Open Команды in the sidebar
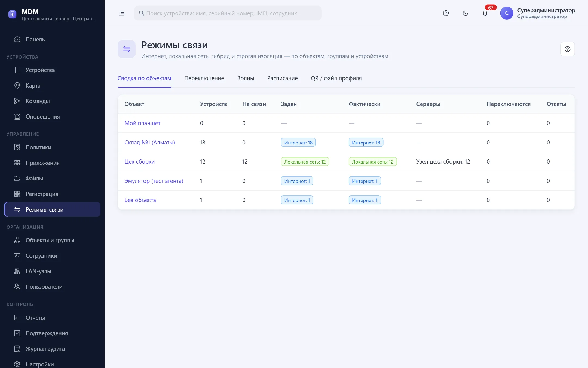Screen dimensions: 588x368 tap(52, 101)
